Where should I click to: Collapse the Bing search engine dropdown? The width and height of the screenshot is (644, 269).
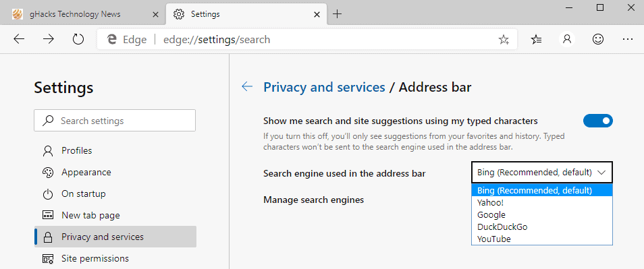[542, 173]
